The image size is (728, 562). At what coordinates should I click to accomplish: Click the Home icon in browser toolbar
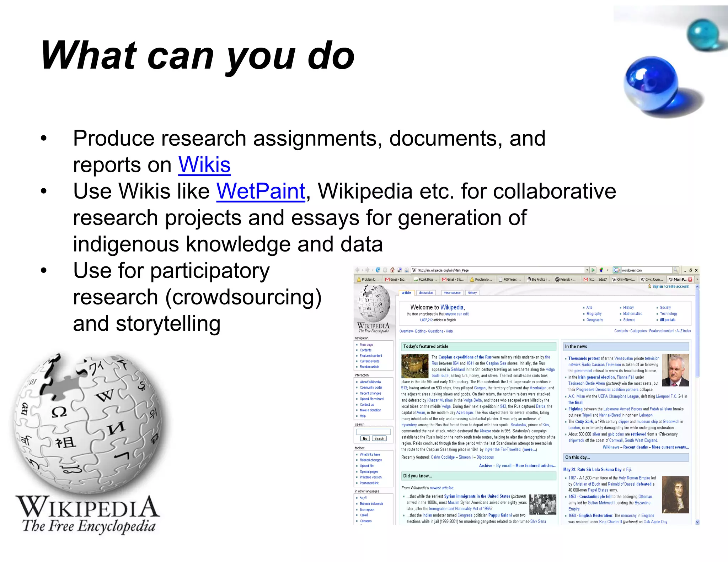[392, 270]
